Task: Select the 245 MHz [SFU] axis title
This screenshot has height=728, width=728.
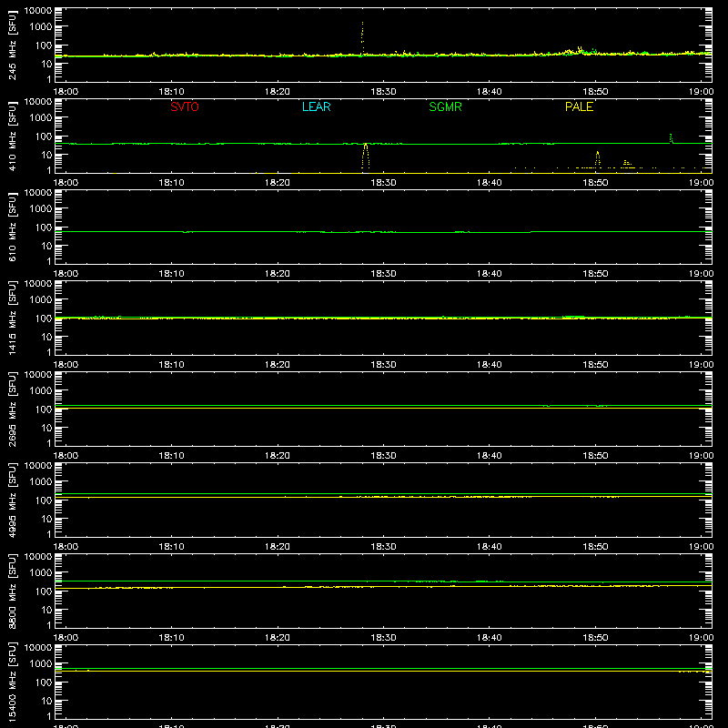Action: (13, 45)
